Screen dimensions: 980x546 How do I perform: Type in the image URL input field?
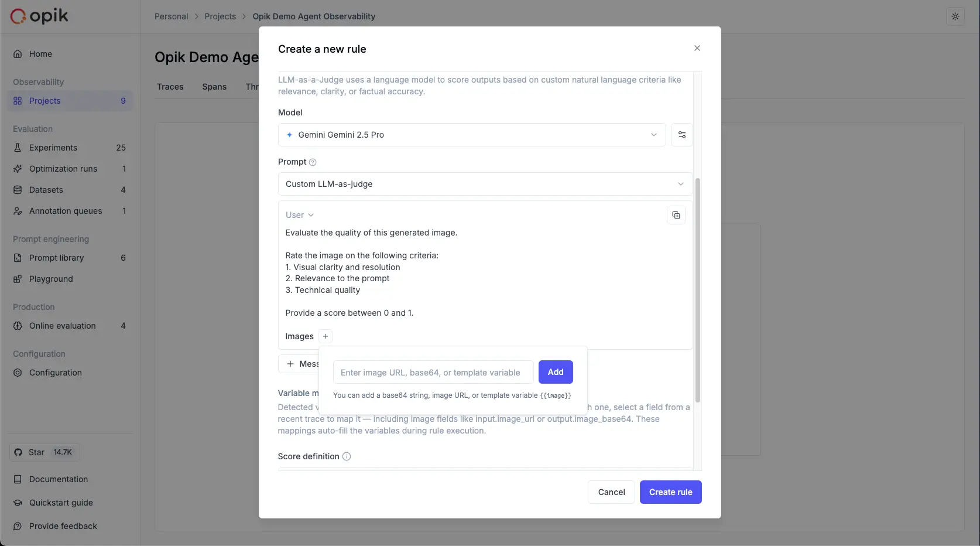click(432, 372)
